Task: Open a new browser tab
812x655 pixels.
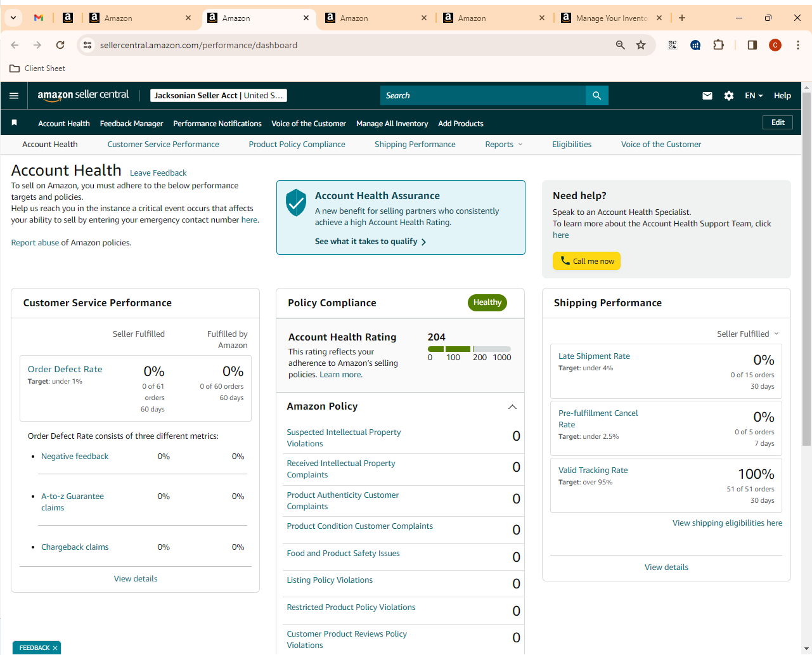Action: coord(682,18)
